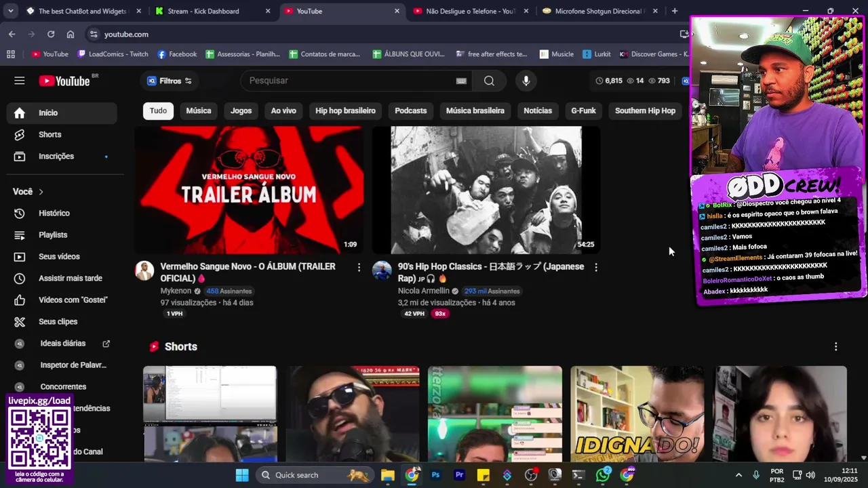Open the Windows Start menu
Viewport: 868px width, 488px height.
click(242, 475)
